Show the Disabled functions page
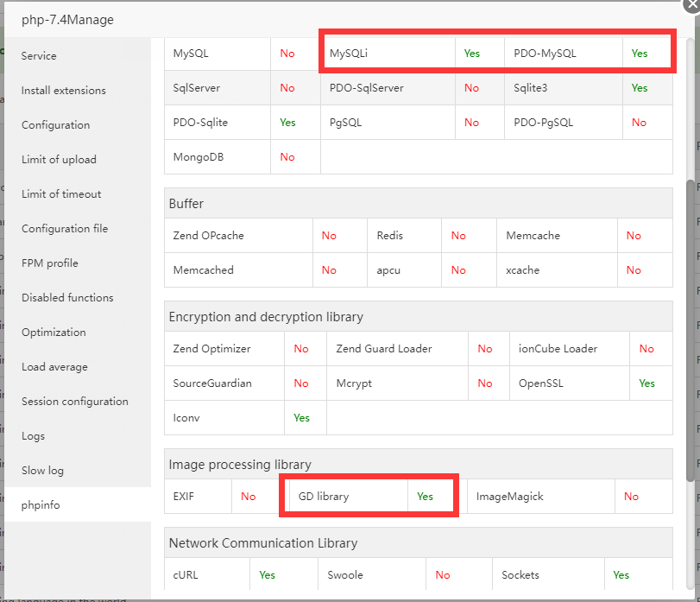The width and height of the screenshot is (700, 602). (67, 298)
